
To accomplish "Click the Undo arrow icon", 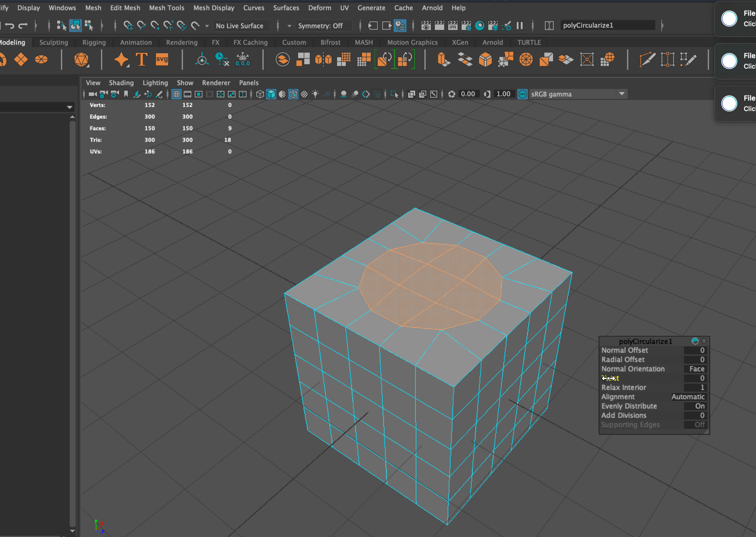I will click(9, 25).
